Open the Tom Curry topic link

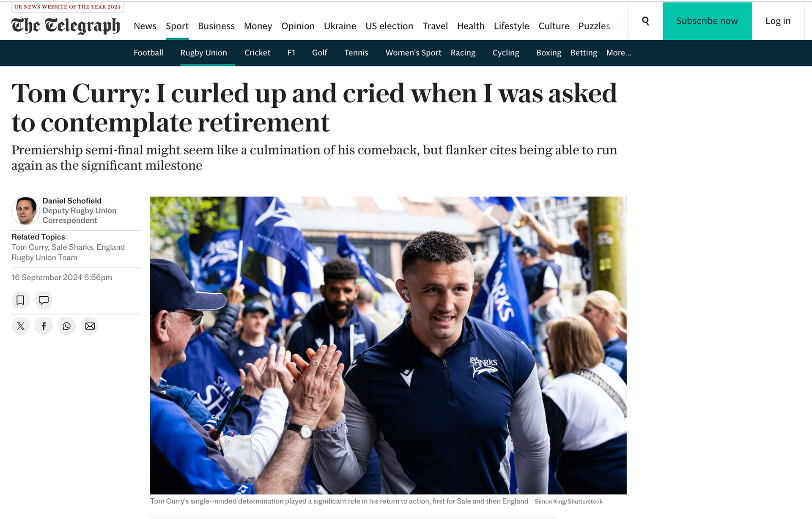(x=30, y=247)
